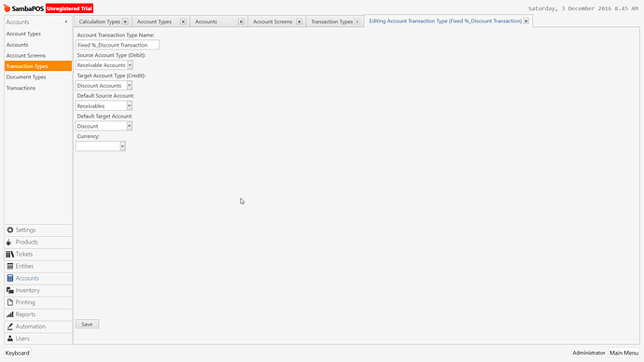The image size is (644, 362).
Task: Close the Account Types tab
Action: point(183,21)
